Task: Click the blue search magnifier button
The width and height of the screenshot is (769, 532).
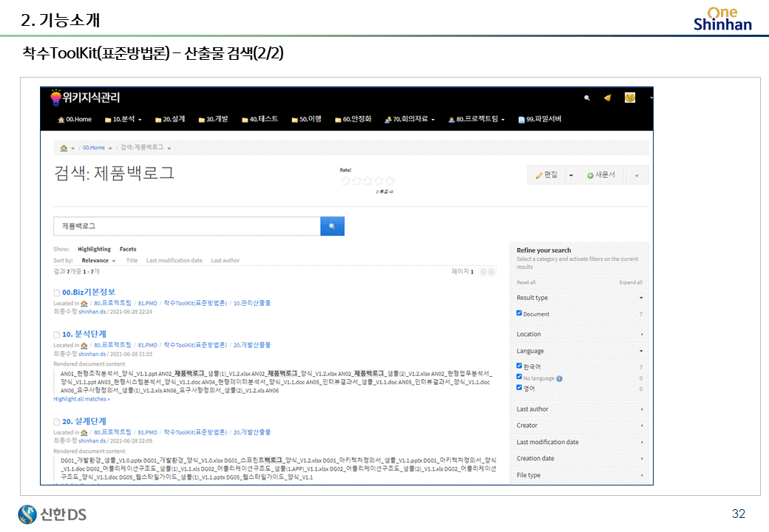Action: coord(332,226)
